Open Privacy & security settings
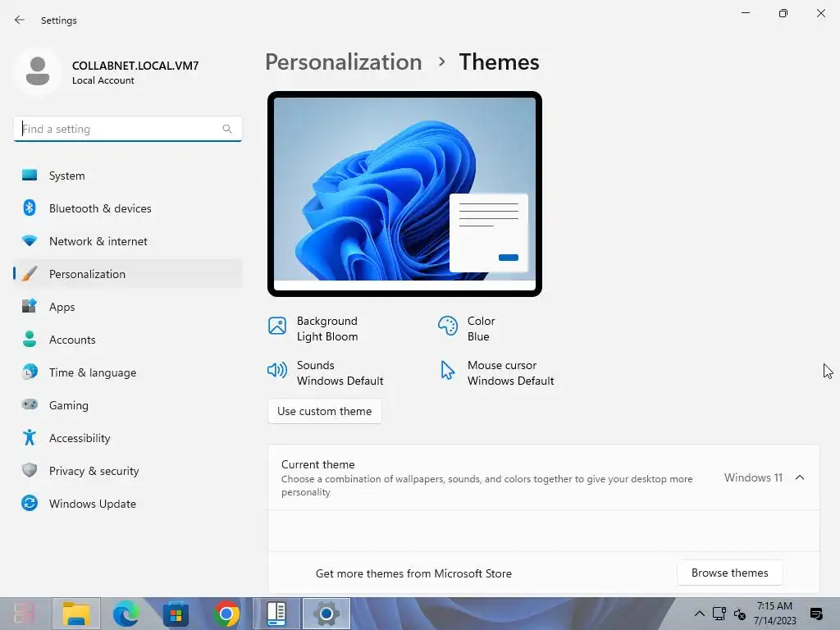 [x=127, y=471]
